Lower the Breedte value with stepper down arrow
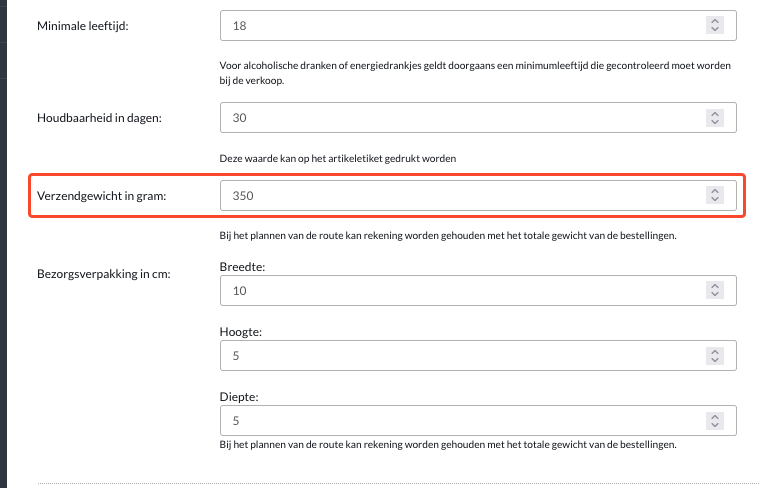The width and height of the screenshot is (760, 488). (x=715, y=295)
